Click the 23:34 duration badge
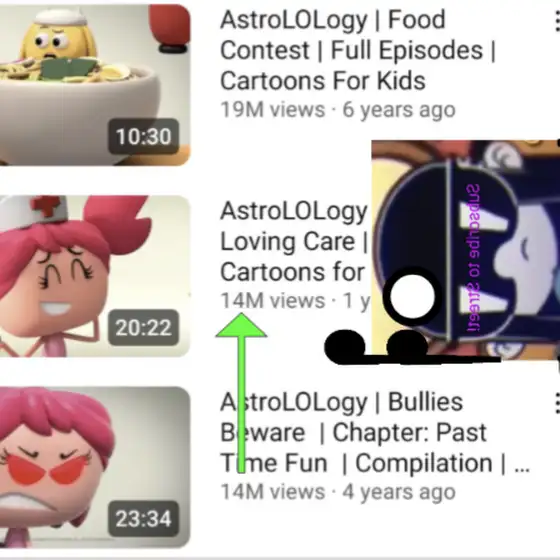This screenshot has width=560, height=560. coord(144,519)
